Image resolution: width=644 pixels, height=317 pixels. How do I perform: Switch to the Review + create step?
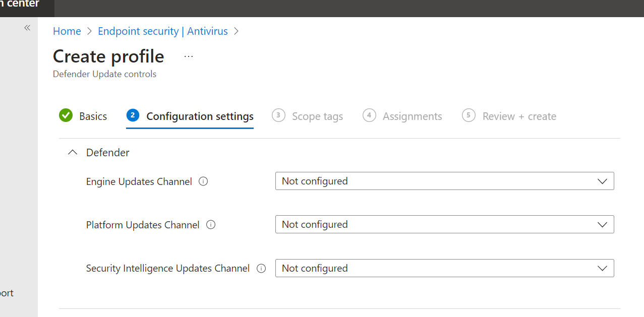click(519, 116)
